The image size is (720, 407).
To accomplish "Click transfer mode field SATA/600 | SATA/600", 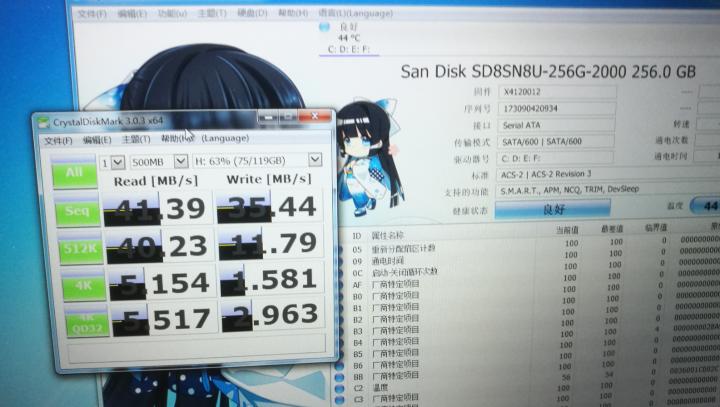I will [555, 141].
